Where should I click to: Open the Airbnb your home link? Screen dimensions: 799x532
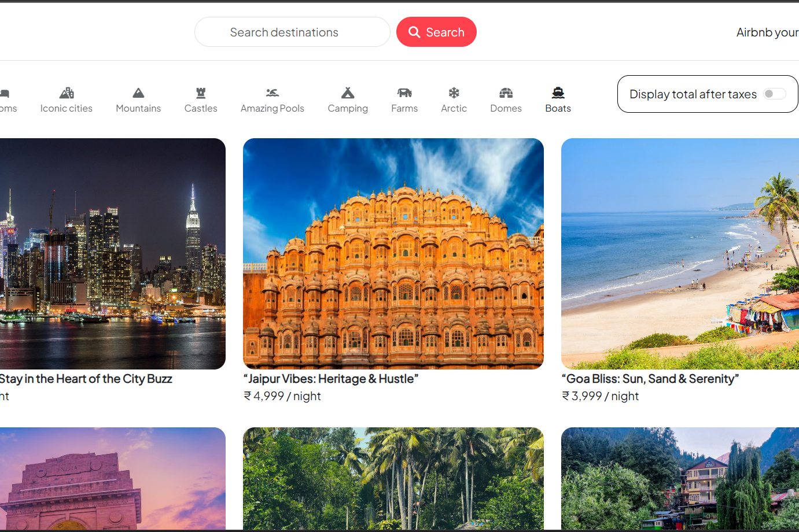pyautogui.click(x=767, y=32)
